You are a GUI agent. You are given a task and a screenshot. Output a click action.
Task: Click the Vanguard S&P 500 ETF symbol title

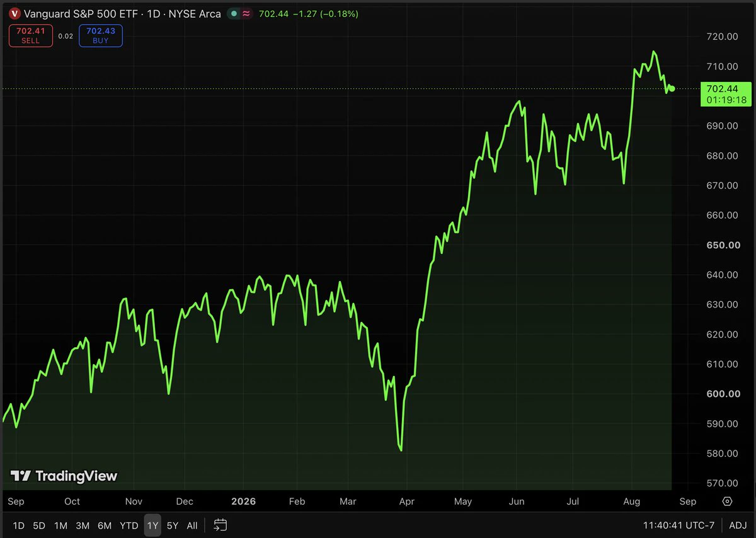click(x=79, y=13)
